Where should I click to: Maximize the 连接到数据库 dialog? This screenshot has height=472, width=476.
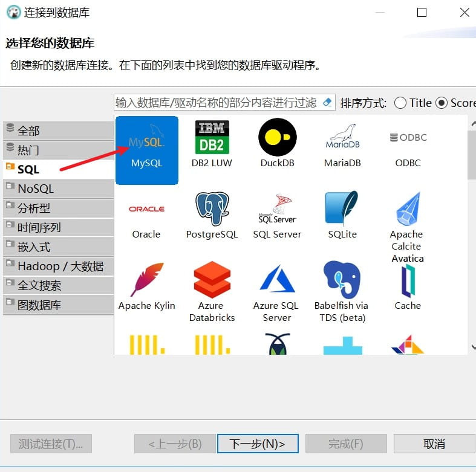[x=422, y=13]
